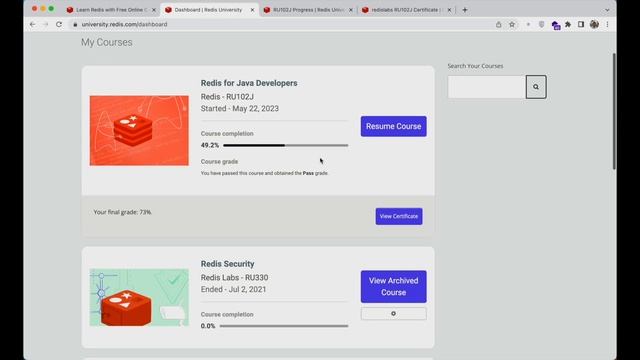The width and height of the screenshot is (640, 360).
Task: Open the Redis for Java Developers title link
Action: coord(249,83)
